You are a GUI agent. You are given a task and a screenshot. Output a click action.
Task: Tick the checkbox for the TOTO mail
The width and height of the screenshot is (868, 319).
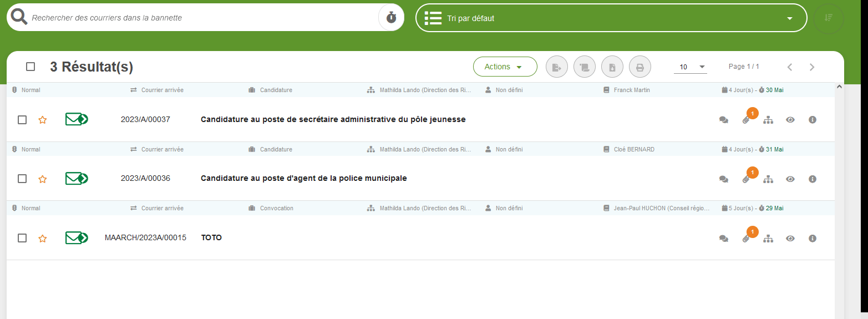pos(22,238)
